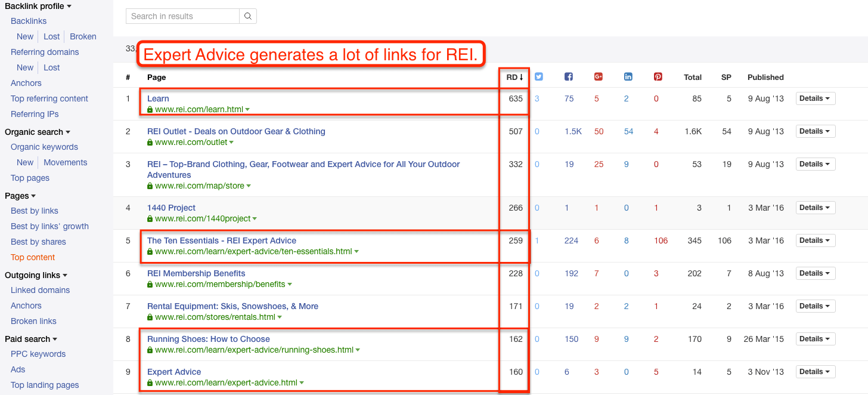Expand URL menu for www.rei.com/learn.html

pos(247,110)
